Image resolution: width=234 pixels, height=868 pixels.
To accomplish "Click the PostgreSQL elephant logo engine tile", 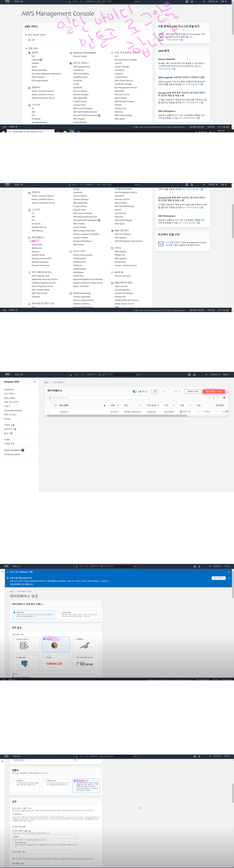I will 24,663.
